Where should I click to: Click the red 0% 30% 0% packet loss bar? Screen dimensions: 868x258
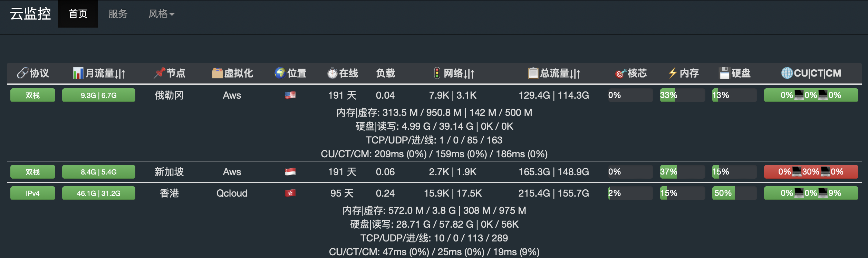point(811,172)
